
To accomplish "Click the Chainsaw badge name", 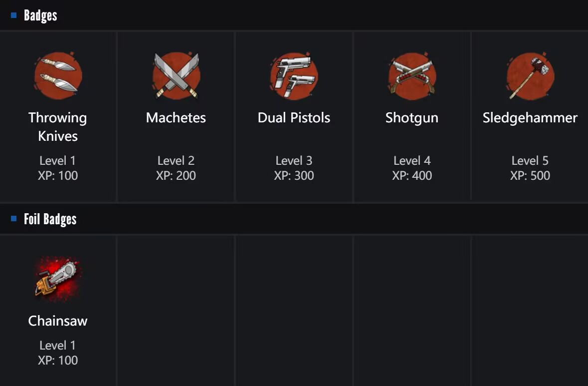I will (x=58, y=321).
